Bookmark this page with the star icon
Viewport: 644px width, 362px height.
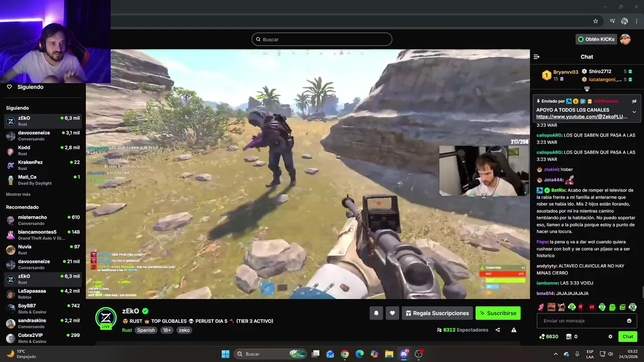tap(596, 21)
